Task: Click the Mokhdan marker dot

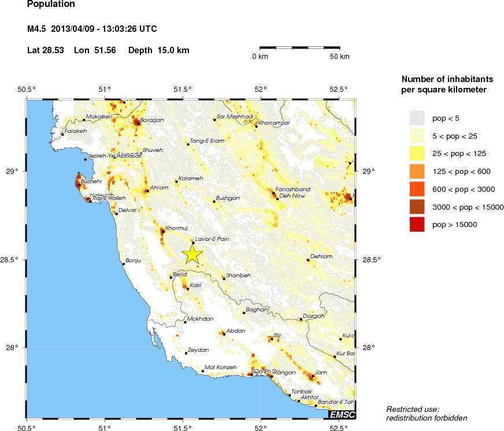Action: 185,322
